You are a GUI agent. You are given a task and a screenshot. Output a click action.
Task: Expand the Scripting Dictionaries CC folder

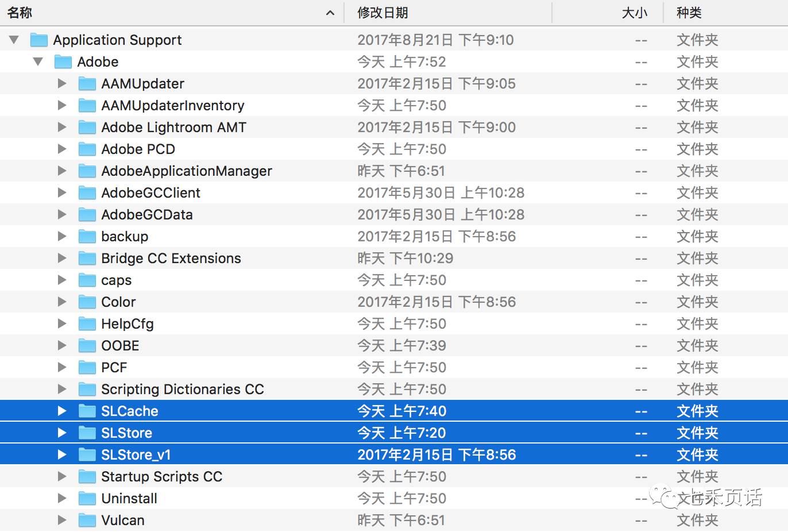[62, 389]
